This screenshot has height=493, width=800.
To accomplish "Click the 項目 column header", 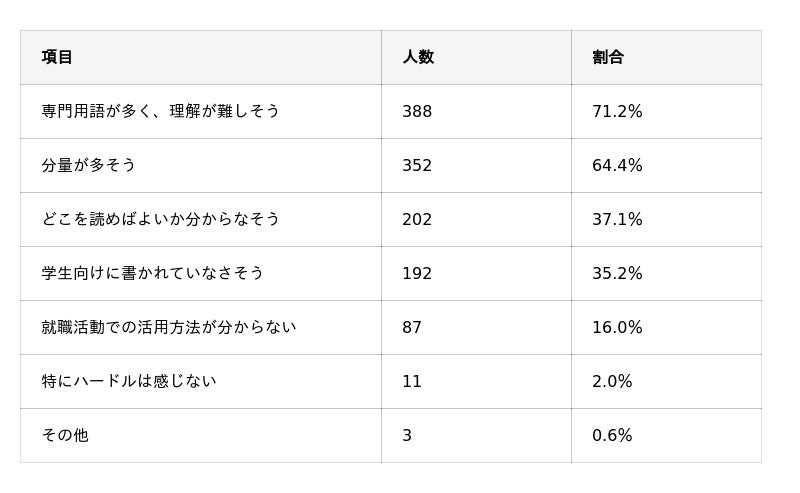I will [x=57, y=57].
